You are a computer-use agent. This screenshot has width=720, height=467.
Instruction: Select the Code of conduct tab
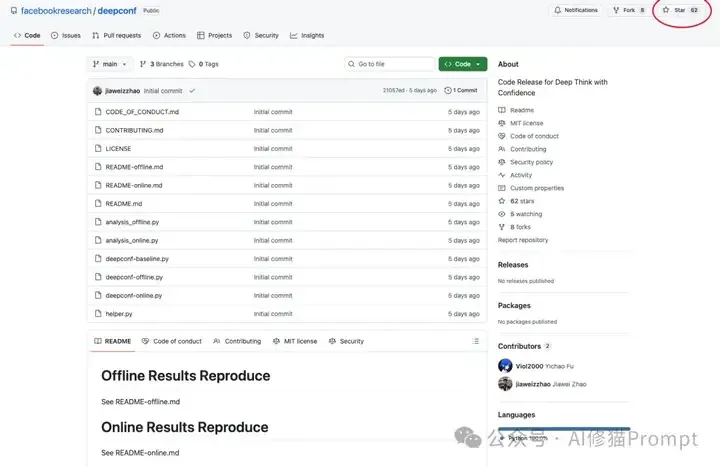(x=172, y=341)
